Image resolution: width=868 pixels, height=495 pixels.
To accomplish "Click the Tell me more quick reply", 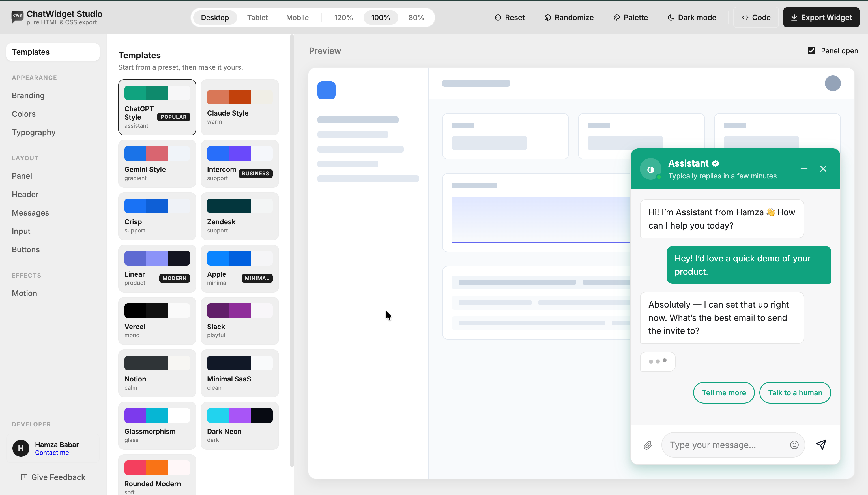I will (x=724, y=393).
